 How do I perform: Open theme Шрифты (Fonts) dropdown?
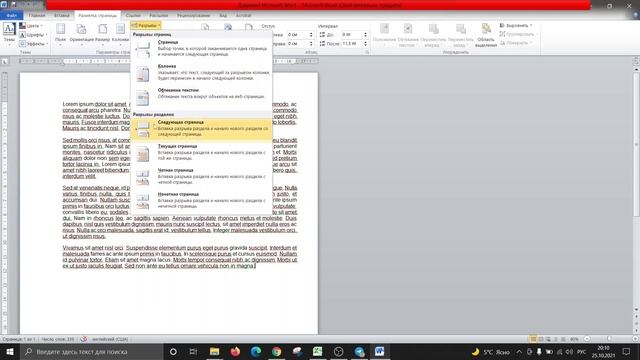pos(33,35)
